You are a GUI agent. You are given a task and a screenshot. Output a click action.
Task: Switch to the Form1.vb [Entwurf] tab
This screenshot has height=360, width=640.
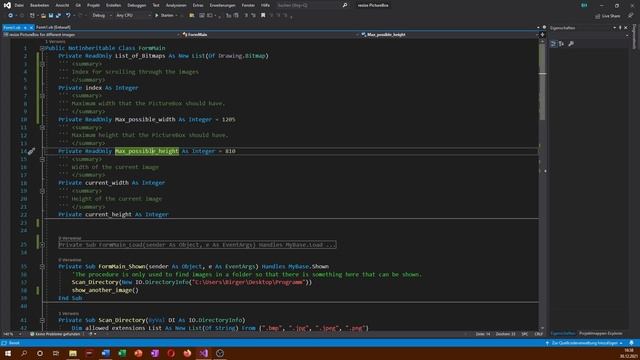click(53, 27)
